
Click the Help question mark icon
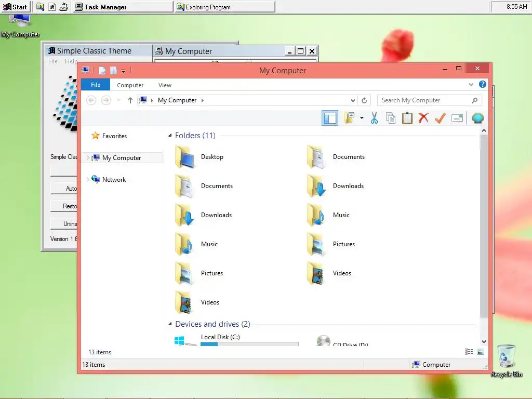click(x=483, y=84)
